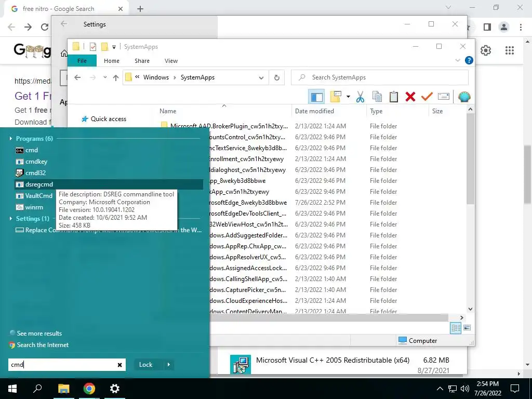Click the Windows Start button
Screen dimensions: 532x399
[12, 389]
